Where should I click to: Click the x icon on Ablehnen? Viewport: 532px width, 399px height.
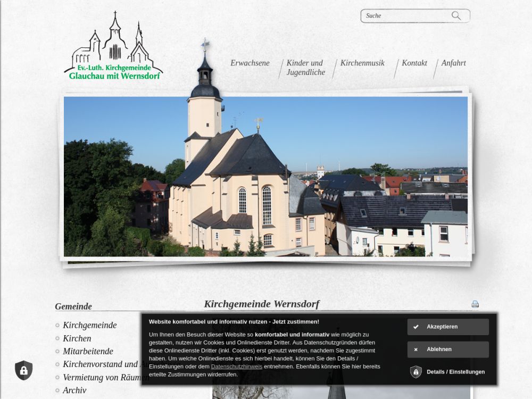click(416, 350)
